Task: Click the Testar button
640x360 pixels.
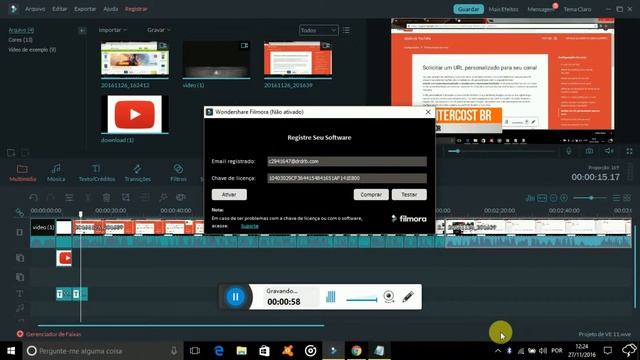Action: point(409,194)
